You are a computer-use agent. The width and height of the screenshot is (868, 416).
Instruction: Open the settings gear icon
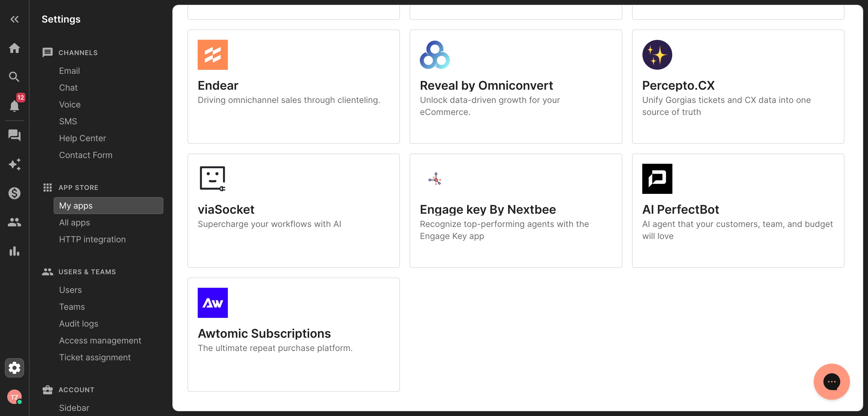pyautogui.click(x=14, y=368)
